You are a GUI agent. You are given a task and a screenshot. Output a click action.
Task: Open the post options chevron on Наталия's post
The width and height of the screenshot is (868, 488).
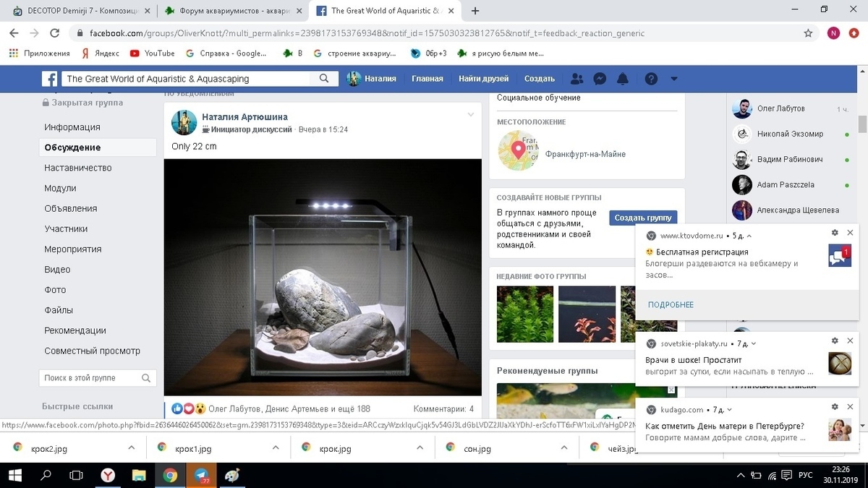[471, 115]
